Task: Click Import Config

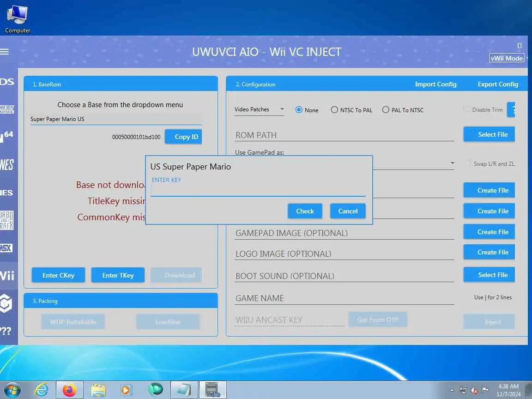Action: [x=435, y=84]
